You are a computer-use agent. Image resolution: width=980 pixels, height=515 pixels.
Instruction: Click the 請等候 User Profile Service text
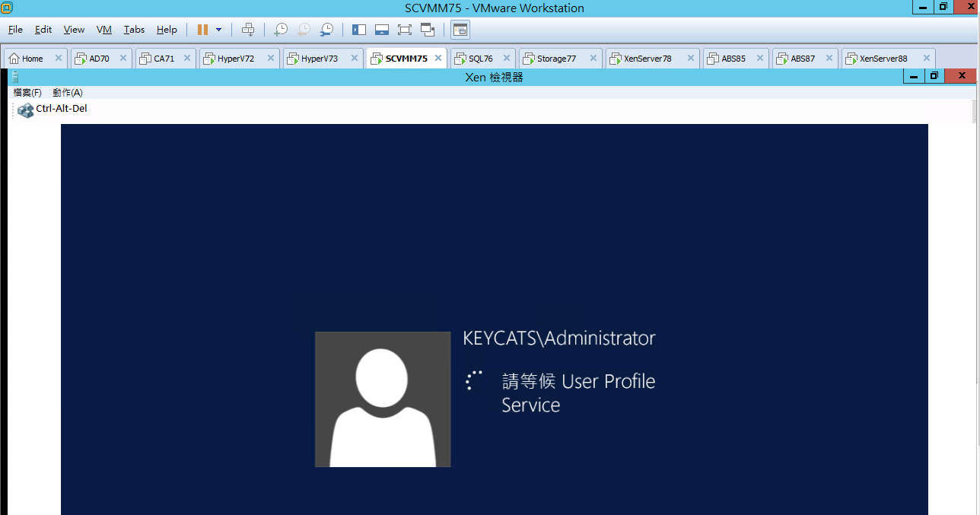click(578, 393)
